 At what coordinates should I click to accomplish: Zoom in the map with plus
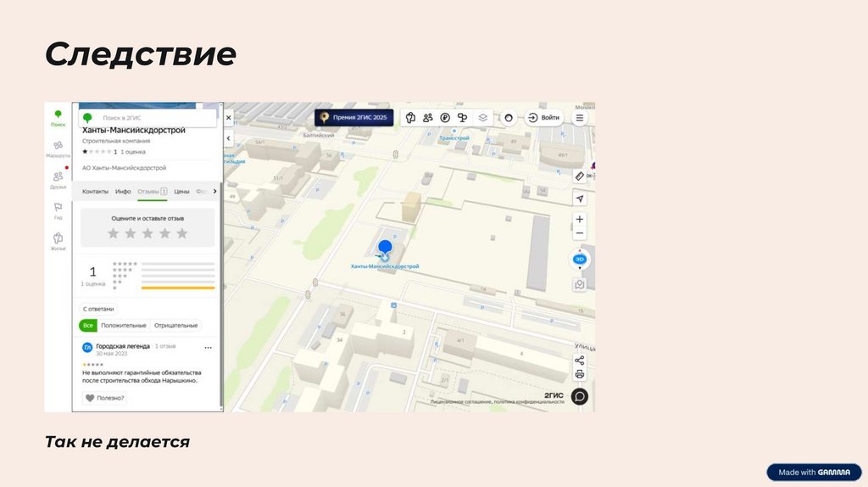tap(580, 220)
